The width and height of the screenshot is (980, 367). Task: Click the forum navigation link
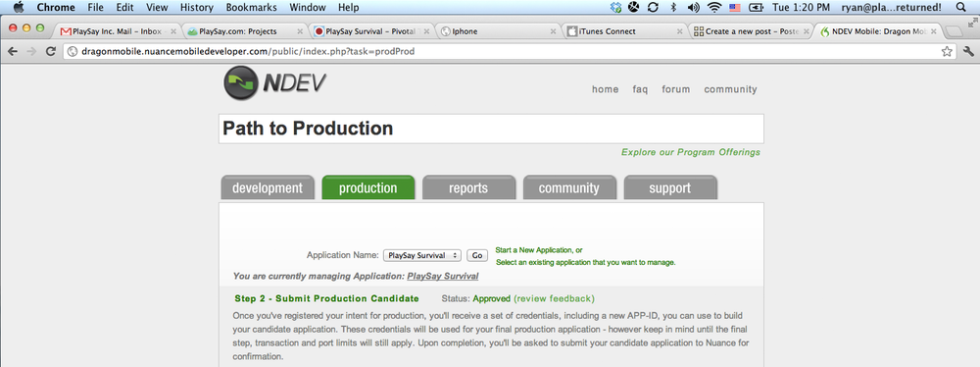click(x=675, y=89)
